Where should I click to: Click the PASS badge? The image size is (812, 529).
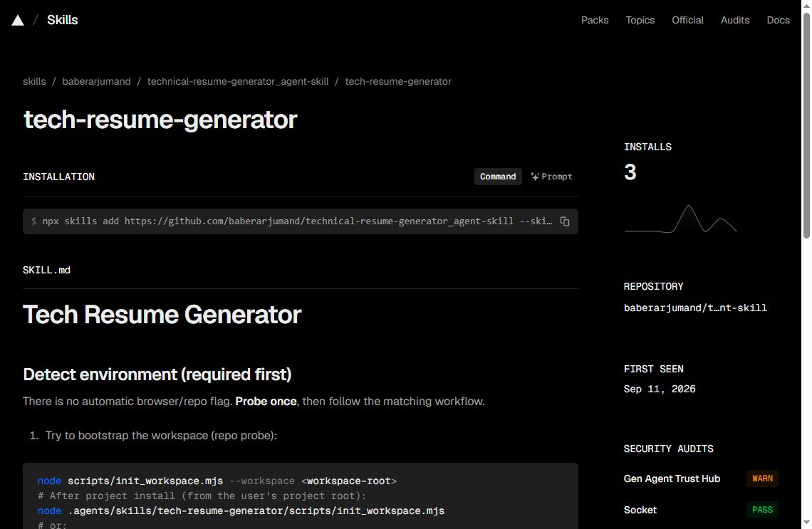762,510
